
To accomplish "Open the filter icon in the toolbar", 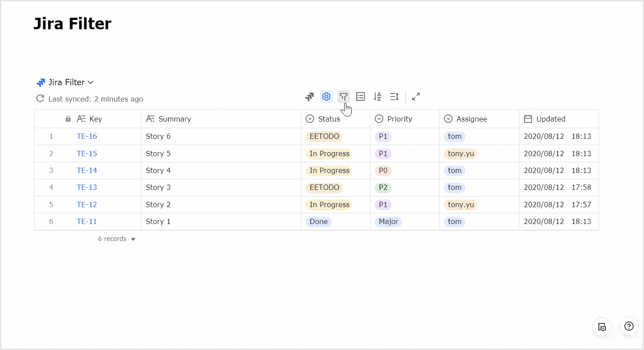I will coord(344,96).
